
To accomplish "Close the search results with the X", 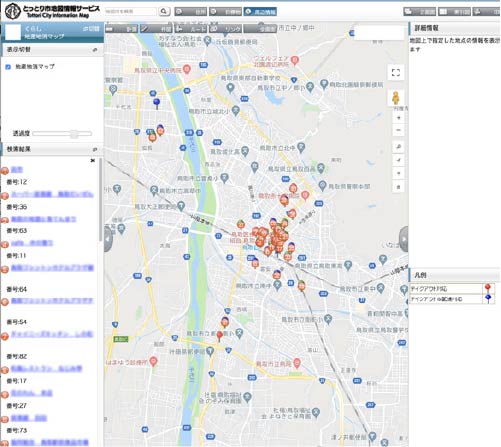I will pyautogui.click(x=93, y=161).
